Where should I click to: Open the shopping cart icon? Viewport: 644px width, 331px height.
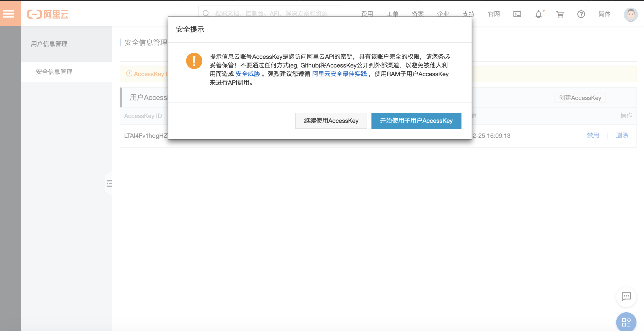[560, 14]
